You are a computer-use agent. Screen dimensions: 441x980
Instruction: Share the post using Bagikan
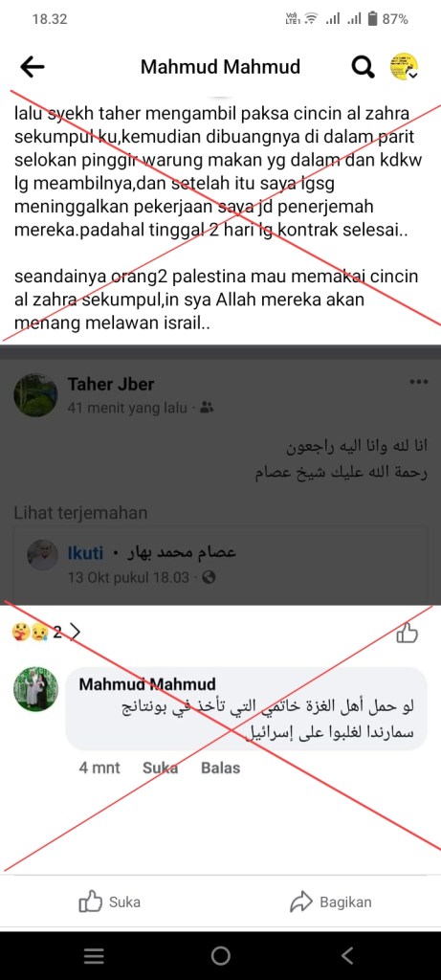pyautogui.click(x=331, y=902)
